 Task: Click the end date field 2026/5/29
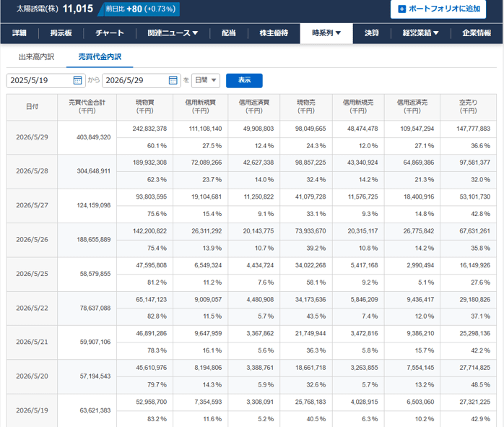tap(142, 80)
